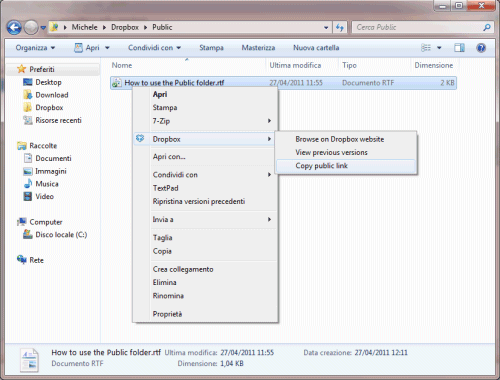Open the 'Invia a' submenu
Screen dimensions: 500x380
pos(205,219)
